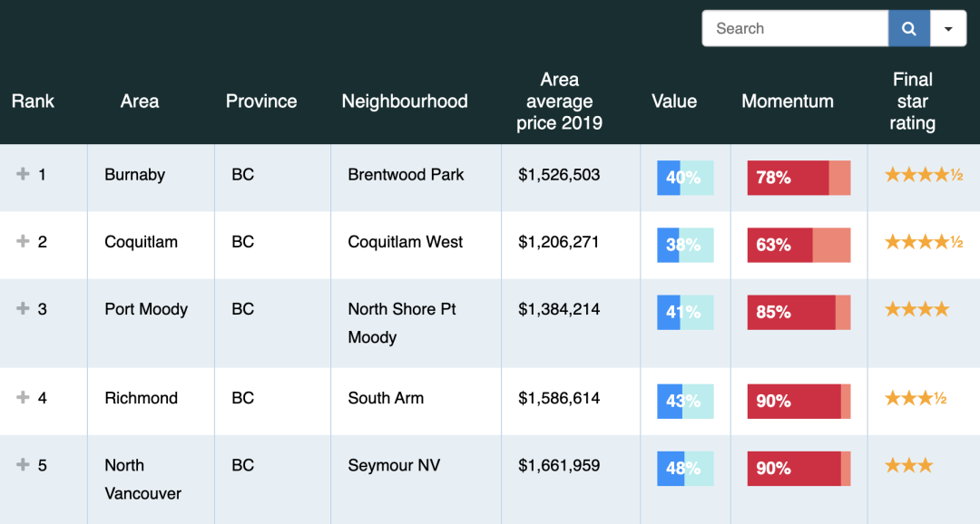Click North Vancouver's three star rating
This screenshot has height=524, width=980.
(908, 465)
